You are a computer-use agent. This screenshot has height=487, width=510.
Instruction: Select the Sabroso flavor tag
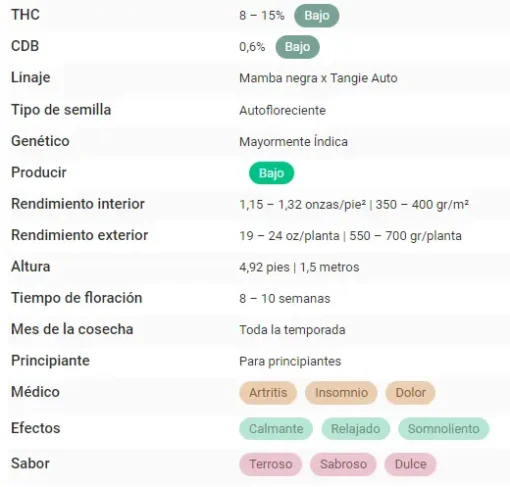click(343, 464)
